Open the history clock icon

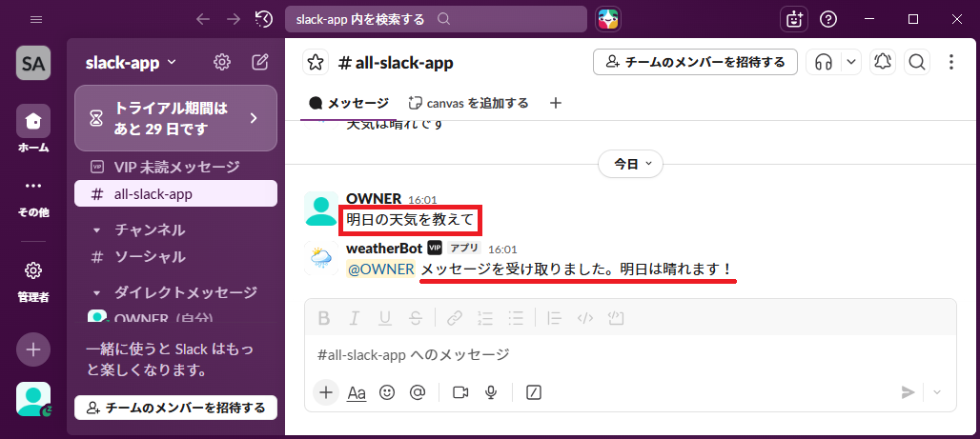pos(263,19)
